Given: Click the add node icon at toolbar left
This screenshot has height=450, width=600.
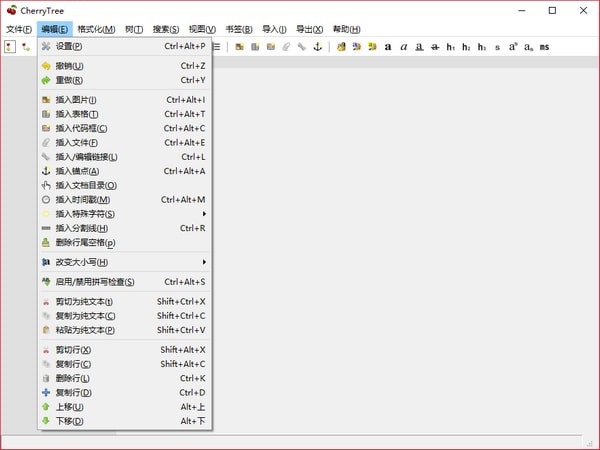Looking at the screenshot, I should tap(9, 47).
